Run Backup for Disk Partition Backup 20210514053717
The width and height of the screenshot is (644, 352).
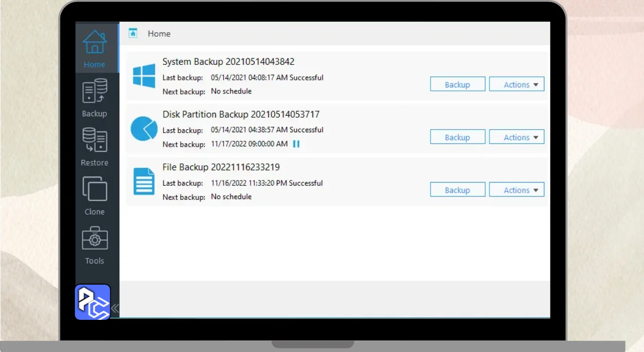pos(457,137)
